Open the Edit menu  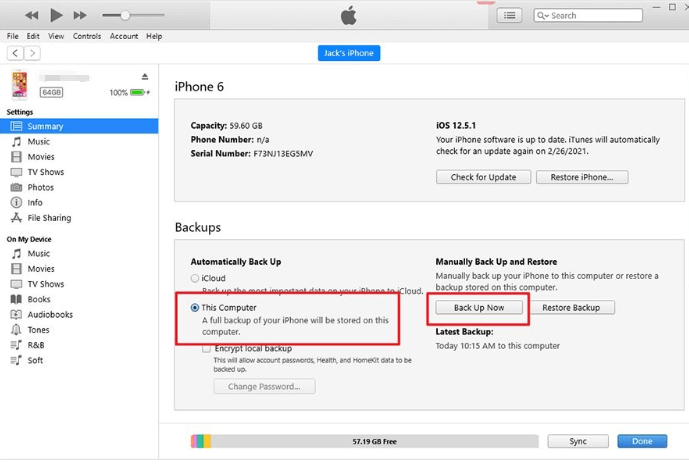pyautogui.click(x=33, y=36)
